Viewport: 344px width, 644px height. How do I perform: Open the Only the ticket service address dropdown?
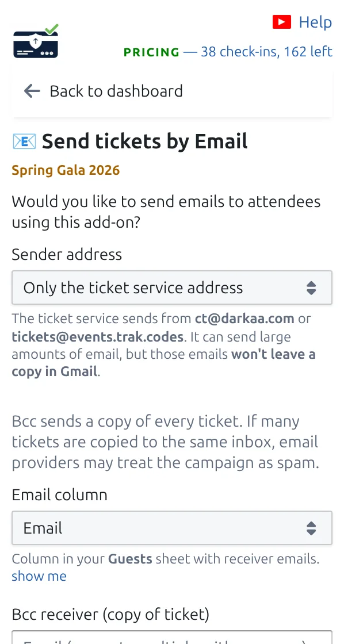(x=172, y=287)
